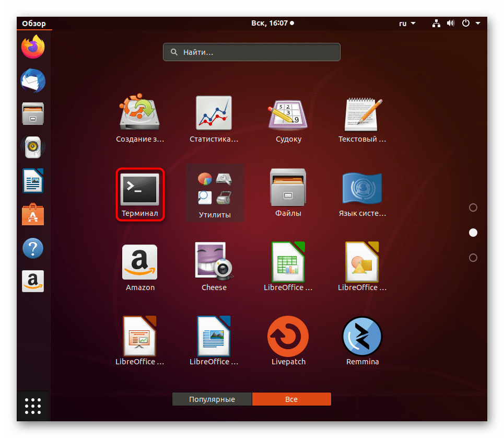Go to third app page indicator

473,258
